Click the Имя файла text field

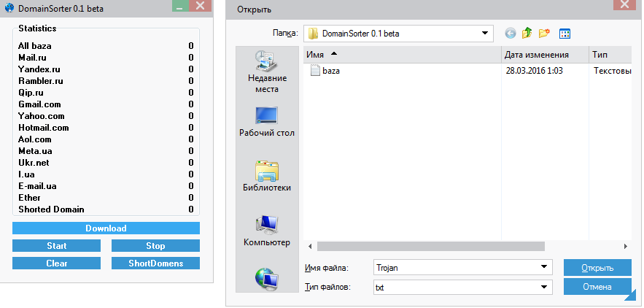click(x=456, y=268)
